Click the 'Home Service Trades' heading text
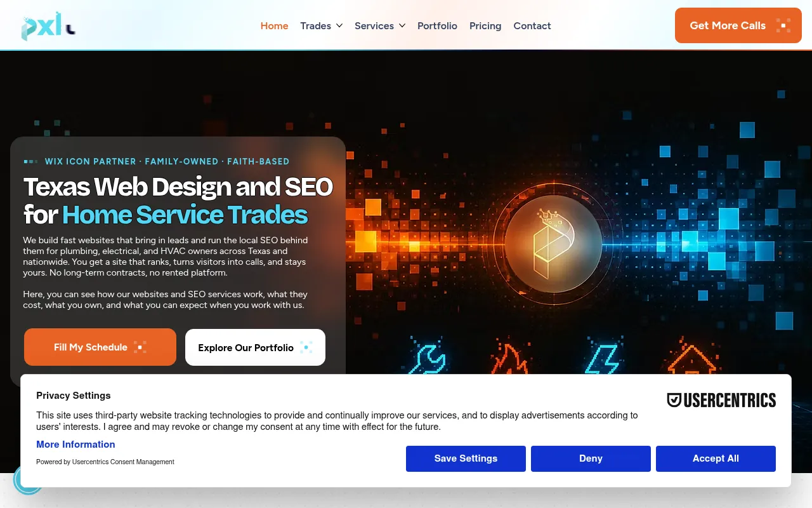The height and width of the screenshot is (508, 812). click(x=185, y=215)
